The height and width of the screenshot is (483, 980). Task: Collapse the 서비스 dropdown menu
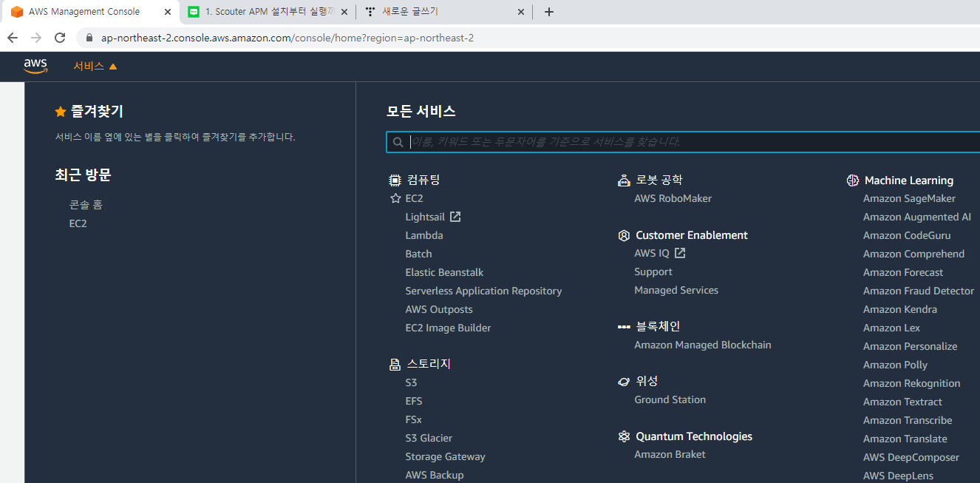coord(95,67)
